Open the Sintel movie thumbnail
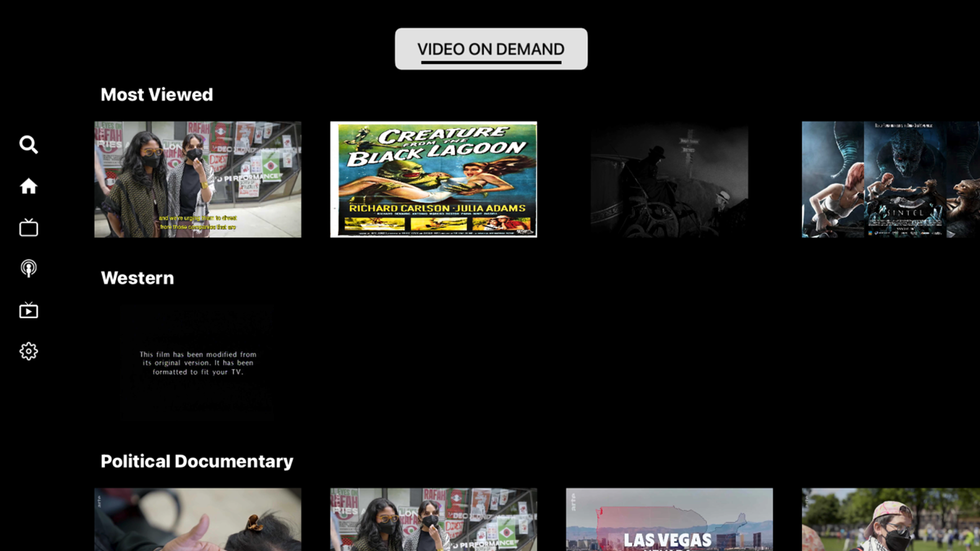 coord(891,179)
